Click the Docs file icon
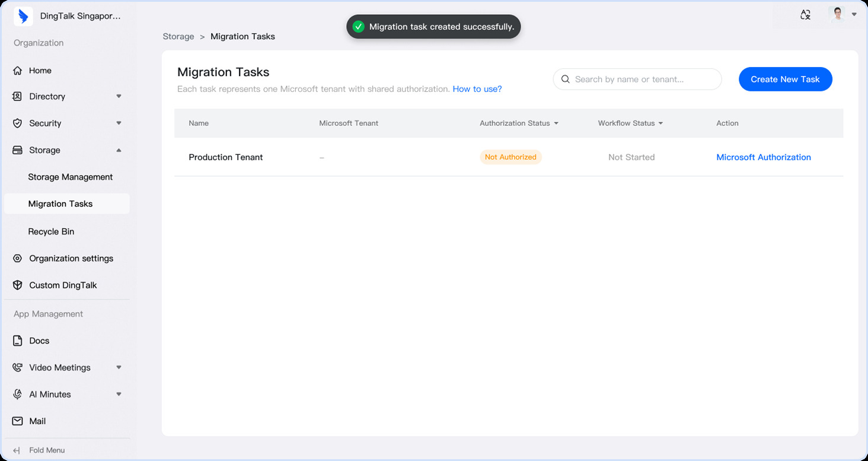Image resolution: width=868 pixels, height=461 pixels. [18, 341]
